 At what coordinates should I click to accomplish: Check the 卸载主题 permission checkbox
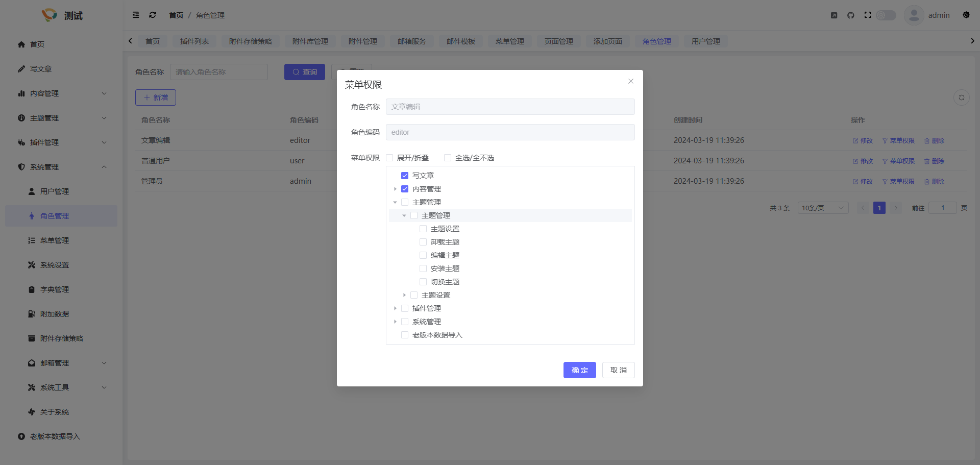tap(423, 242)
